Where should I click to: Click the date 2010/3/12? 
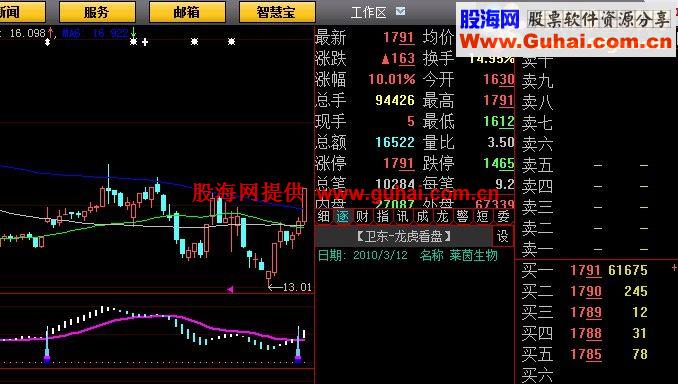(381, 255)
